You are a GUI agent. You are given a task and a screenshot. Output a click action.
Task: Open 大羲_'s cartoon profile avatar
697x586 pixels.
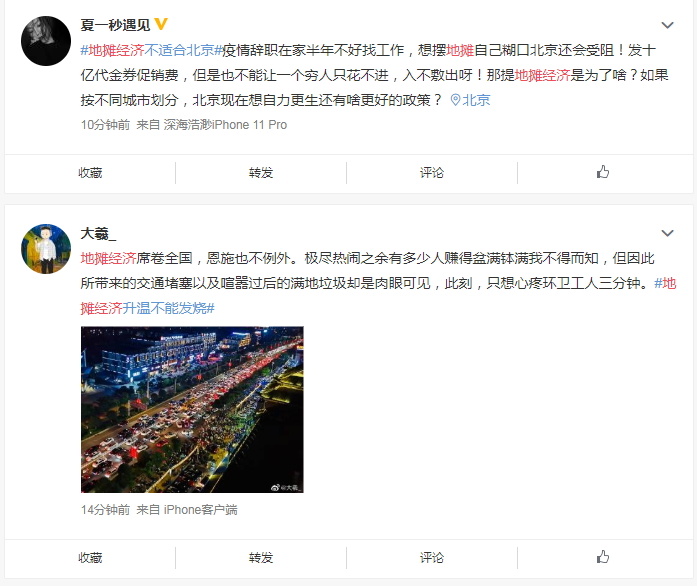coord(46,249)
